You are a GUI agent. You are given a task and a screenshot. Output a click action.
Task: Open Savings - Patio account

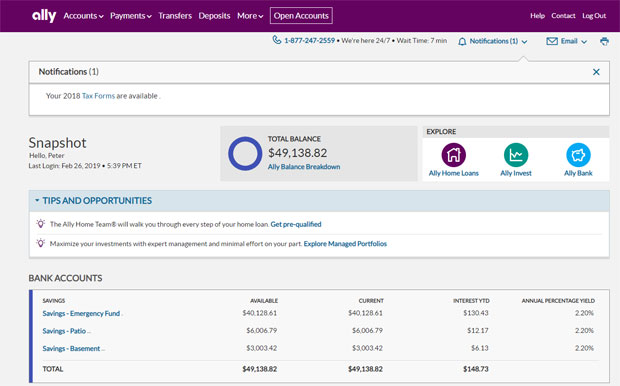(x=64, y=331)
